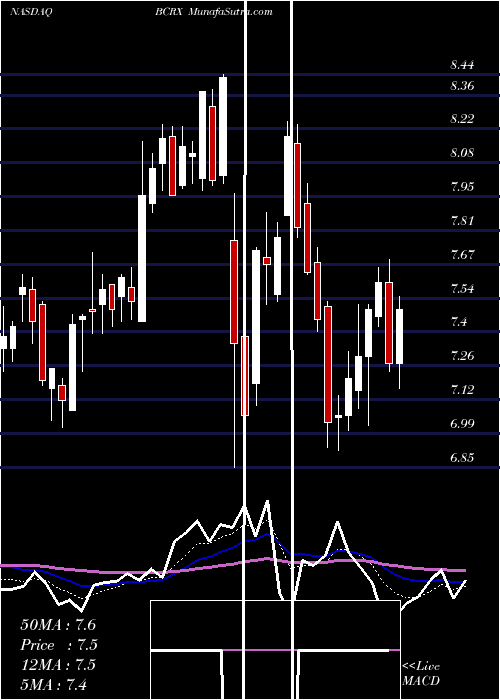Click the 8.36 price axis label
500x700 pixels.
coord(462,86)
